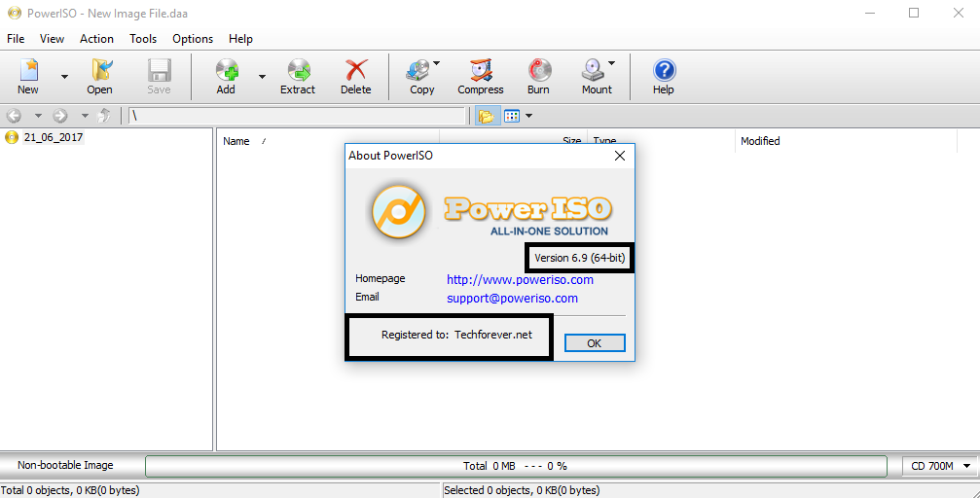Open the Back history dropdown arrow
This screenshot has height=498, width=980.
pos(38,116)
